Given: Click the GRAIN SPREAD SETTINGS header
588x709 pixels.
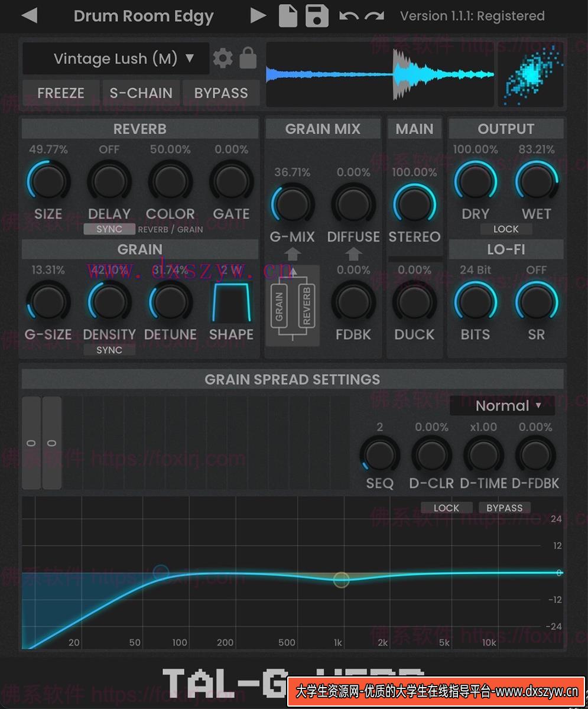Looking at the screenshot, I should (293, 379).
